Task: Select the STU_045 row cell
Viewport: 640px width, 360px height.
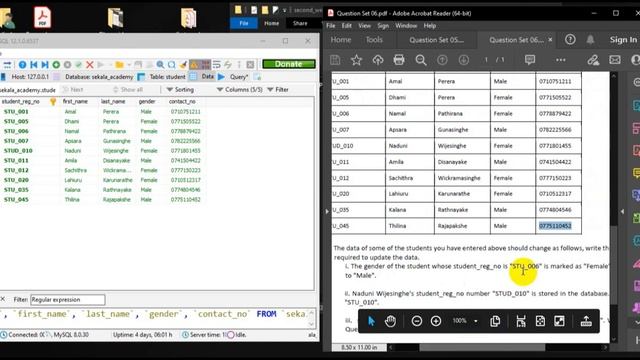Action: click(x=16, y=200)
